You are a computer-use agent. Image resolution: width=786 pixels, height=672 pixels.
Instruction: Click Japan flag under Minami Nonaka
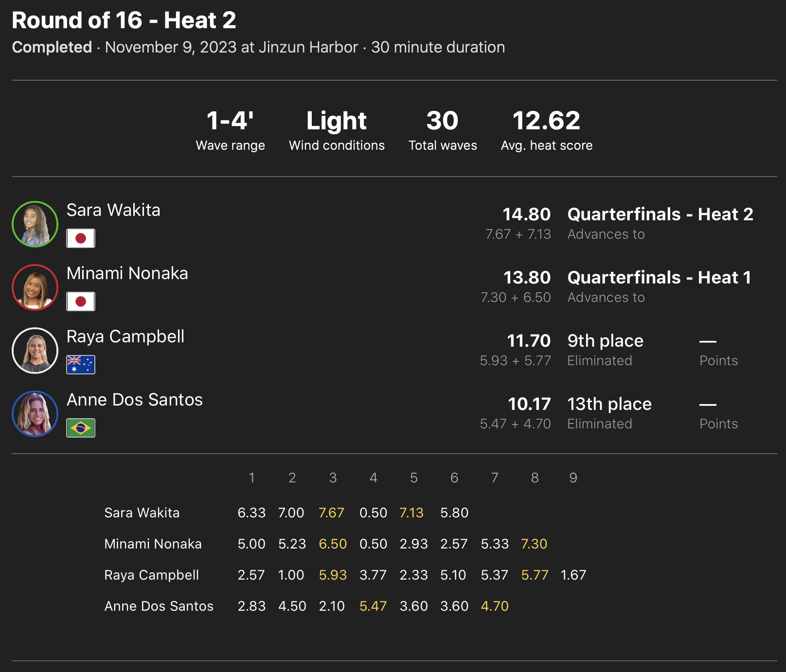click(x=81, y=301)
